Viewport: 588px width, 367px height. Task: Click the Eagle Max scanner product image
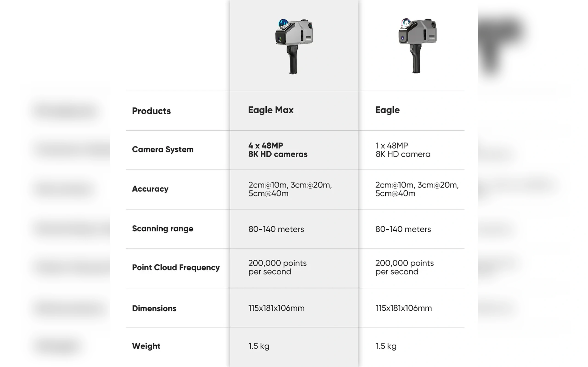294,46
